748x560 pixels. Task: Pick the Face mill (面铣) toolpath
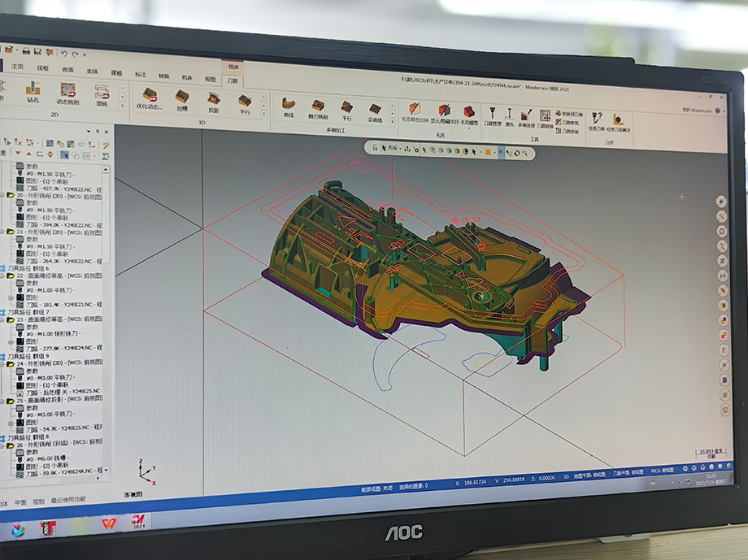point(102,96)
